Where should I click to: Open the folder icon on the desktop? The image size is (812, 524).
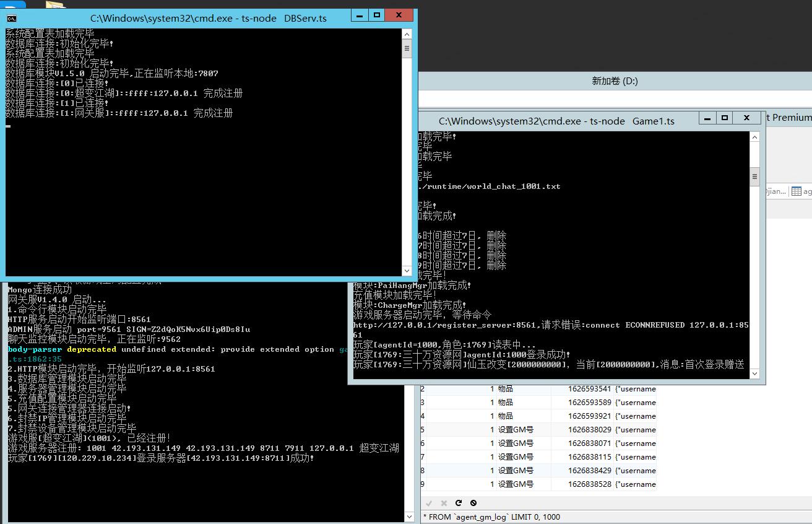(x=56, y=5)
